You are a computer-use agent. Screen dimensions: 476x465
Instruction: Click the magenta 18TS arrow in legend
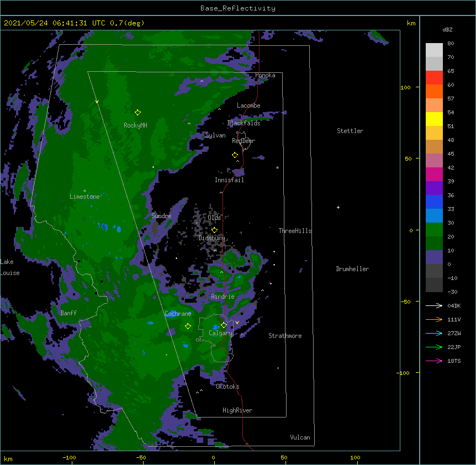click(x=434, y=361)
